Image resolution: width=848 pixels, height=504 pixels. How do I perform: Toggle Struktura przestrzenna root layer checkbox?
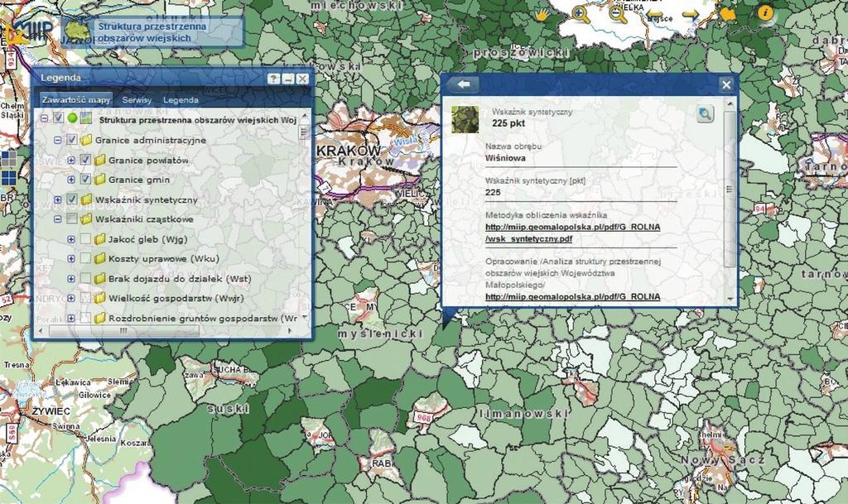point(59,118)
